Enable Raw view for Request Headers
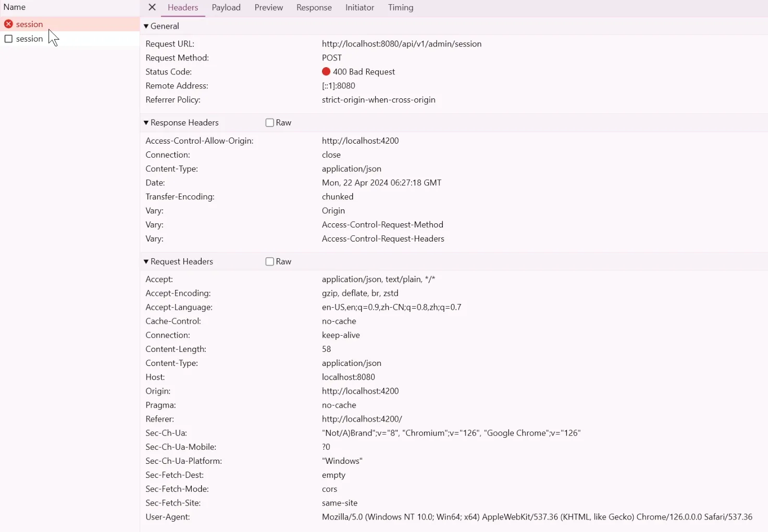Viewport: 768px width, 532px height. click(x=270, y=262)
